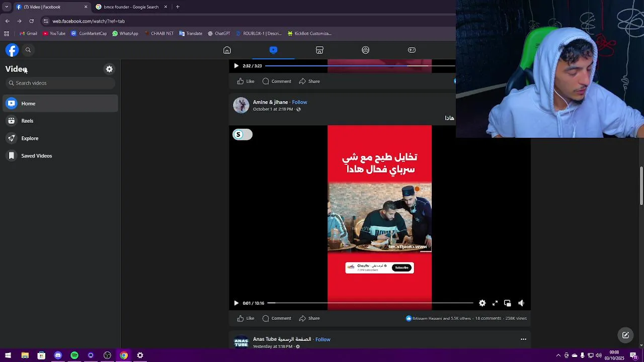Like the video paused at 2:32

point(246,81)
